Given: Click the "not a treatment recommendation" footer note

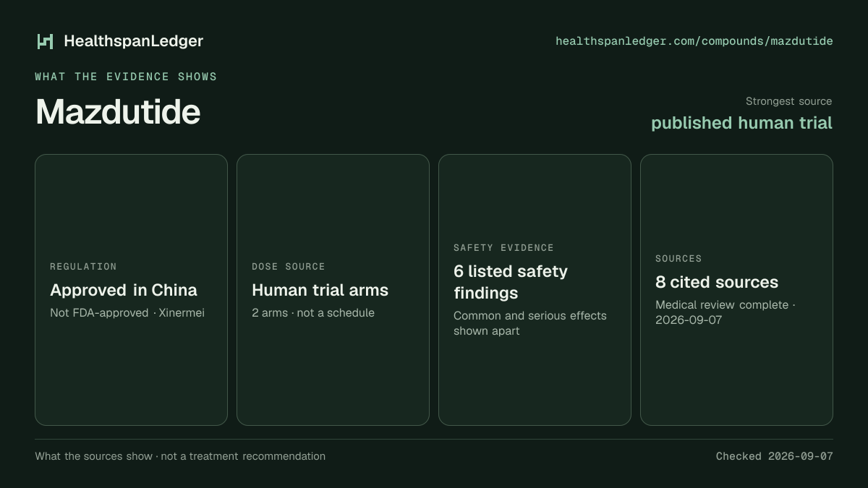Looking at the screenshot, I should [243, 456].
